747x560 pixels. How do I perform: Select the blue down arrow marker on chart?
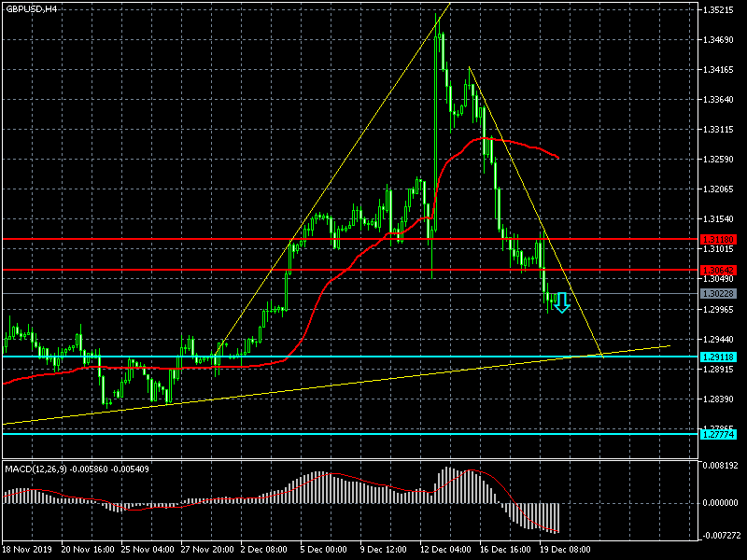point(562,302)
